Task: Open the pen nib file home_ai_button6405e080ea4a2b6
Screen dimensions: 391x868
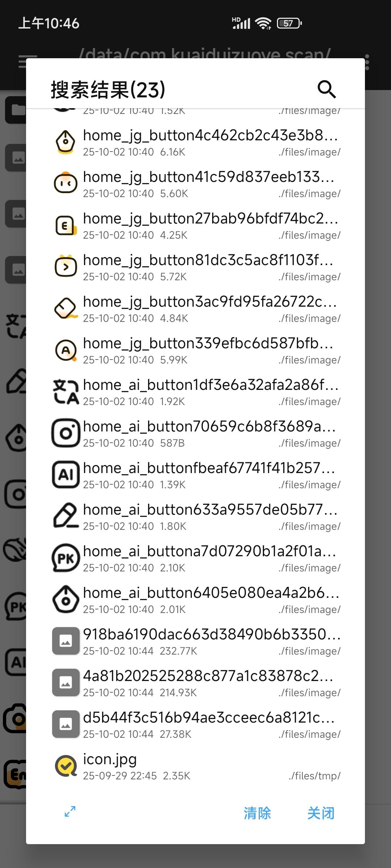Action: coord(195,600)
